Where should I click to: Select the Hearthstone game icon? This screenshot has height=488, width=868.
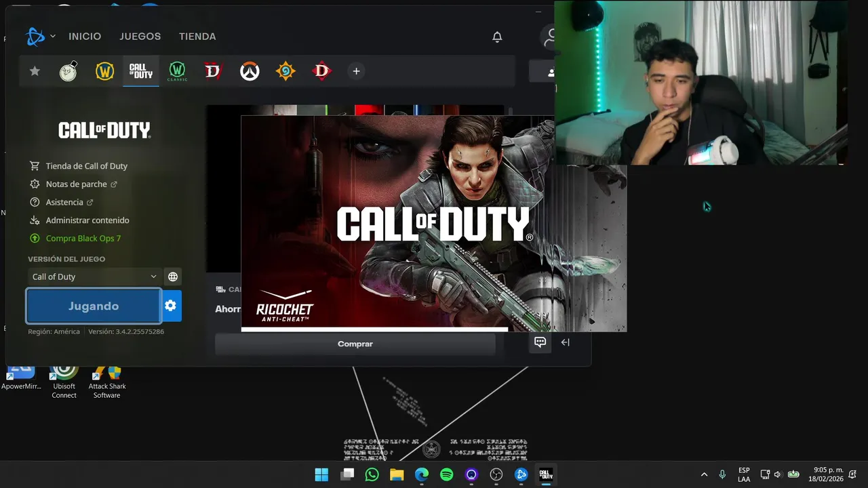coord(285,71)
